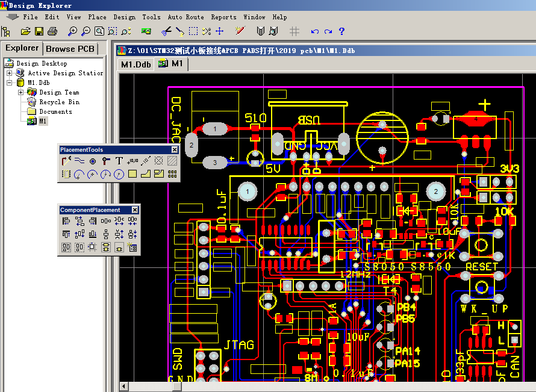Toggle the snap grid hash icon
Image resolution: width=536 pixels, height=392 pixels.
294,31
